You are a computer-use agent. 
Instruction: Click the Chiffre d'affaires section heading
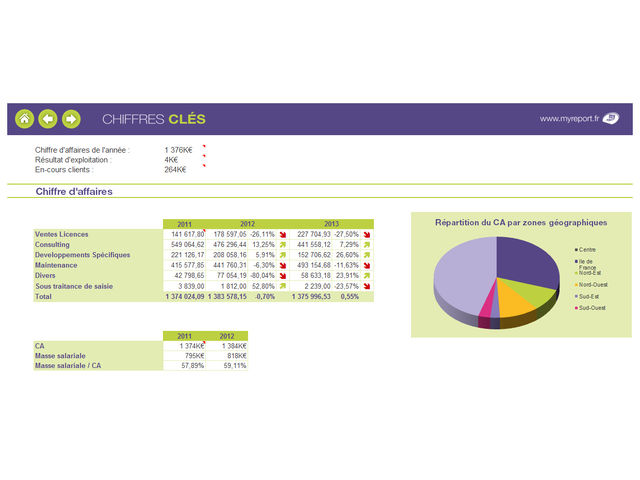point(74,191)
